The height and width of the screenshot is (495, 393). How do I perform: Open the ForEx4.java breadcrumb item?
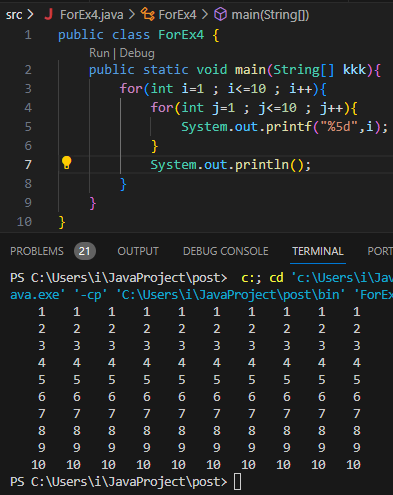coord(92,15)
